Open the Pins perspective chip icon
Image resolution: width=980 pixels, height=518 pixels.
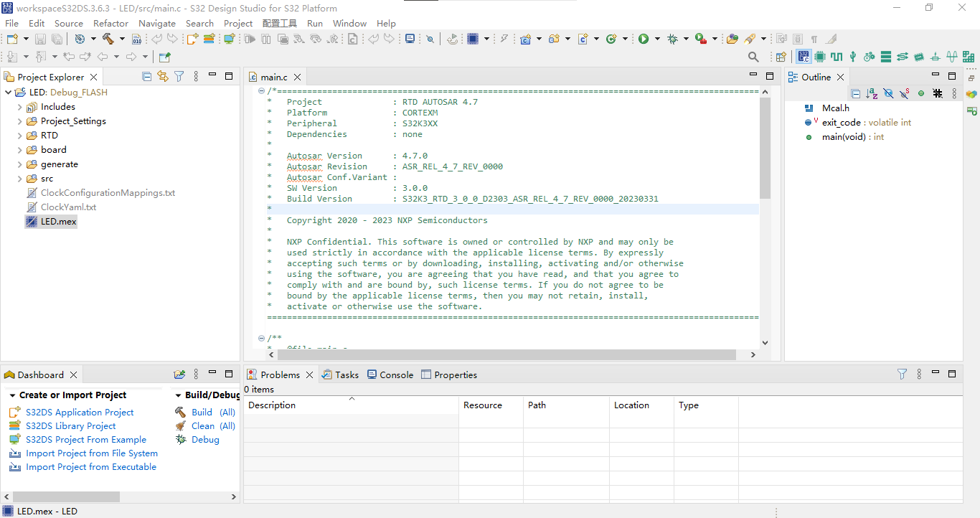click(x=820, y=57)
